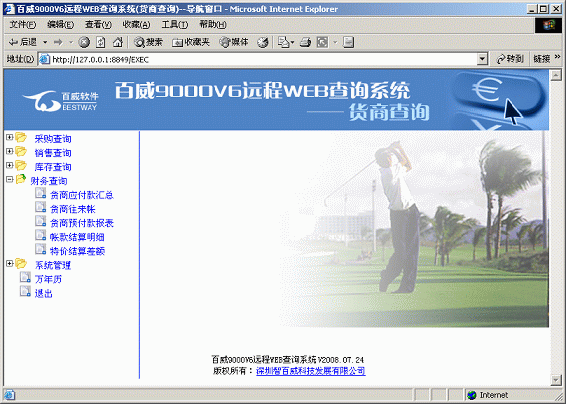Open the 文件(F) menu
566x404 pixels.
[x=22, y=25]
